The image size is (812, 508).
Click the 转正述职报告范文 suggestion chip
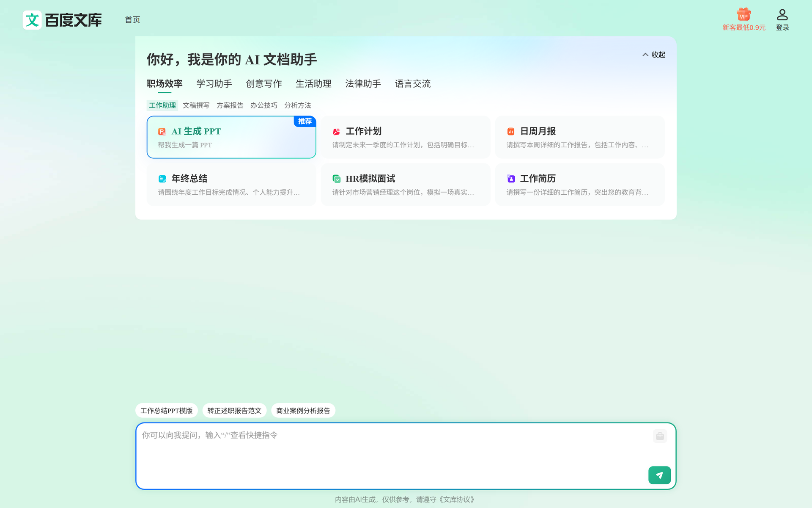point(234,411)
